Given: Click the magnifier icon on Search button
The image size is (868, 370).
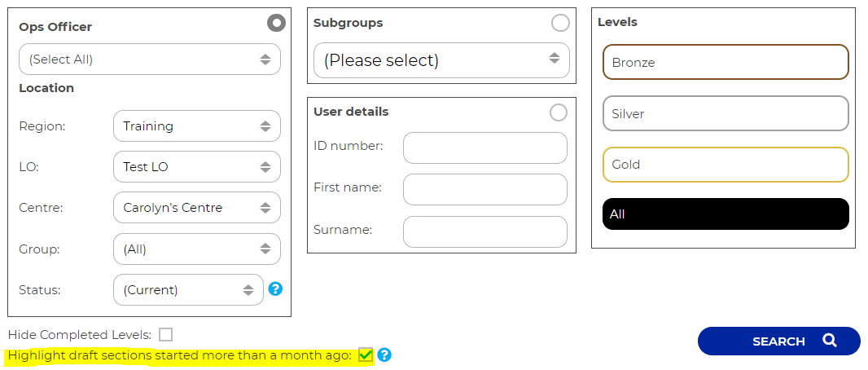Looking at the screenshot, I should [x=829, y=341].
